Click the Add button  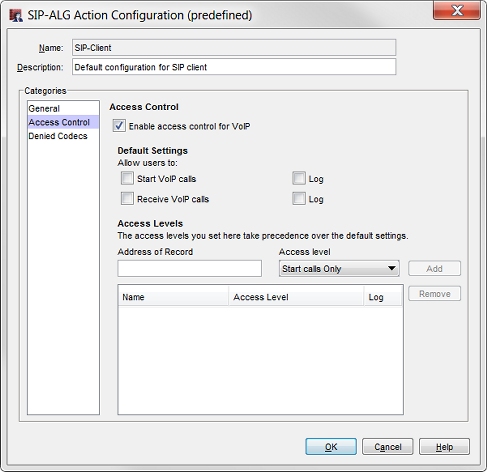click(434, 268)
